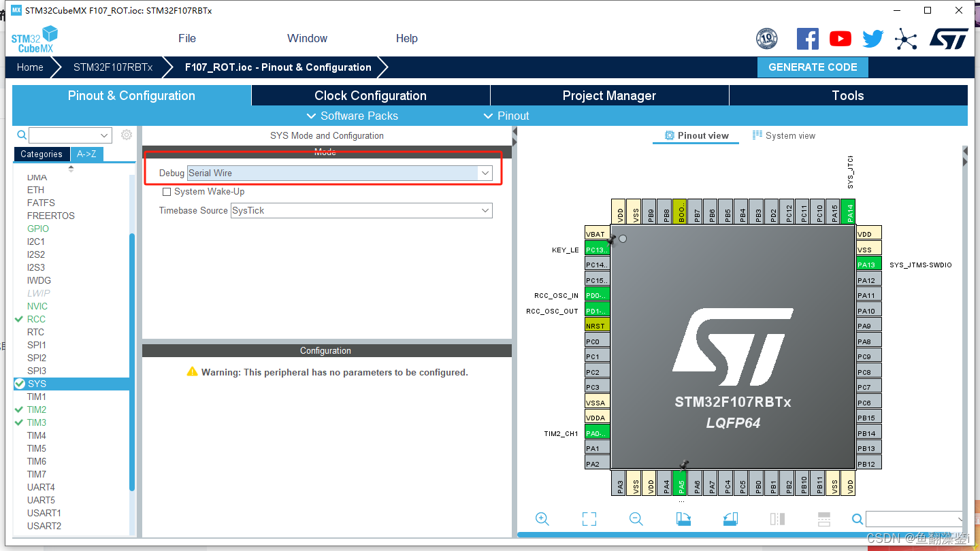Click the split vertical layout icon
Screen dimensions: 980x551
(777, 519)
